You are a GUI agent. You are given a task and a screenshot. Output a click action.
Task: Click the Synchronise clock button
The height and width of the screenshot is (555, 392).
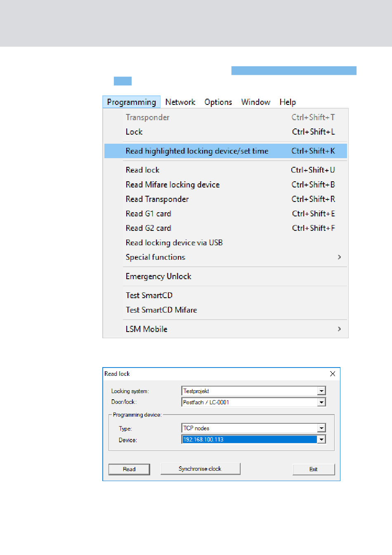[x=200, y=469]
